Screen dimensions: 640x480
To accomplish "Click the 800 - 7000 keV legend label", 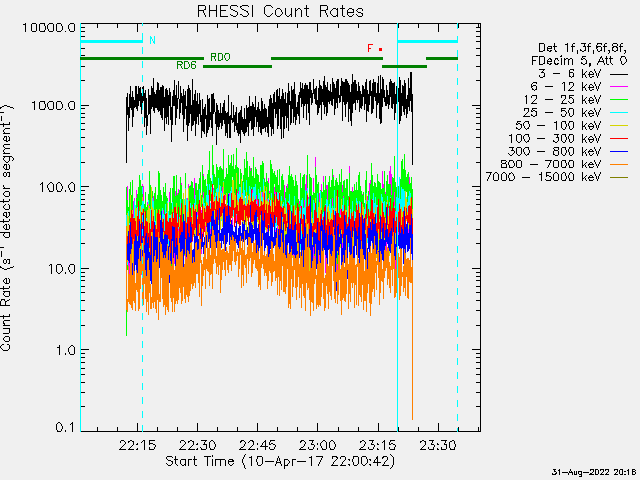I will click(551, 164).
